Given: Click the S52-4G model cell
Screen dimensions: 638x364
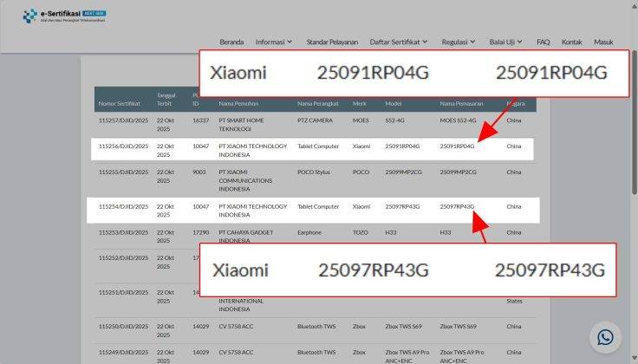Looking at the screenshot, I should coord(394,120).
